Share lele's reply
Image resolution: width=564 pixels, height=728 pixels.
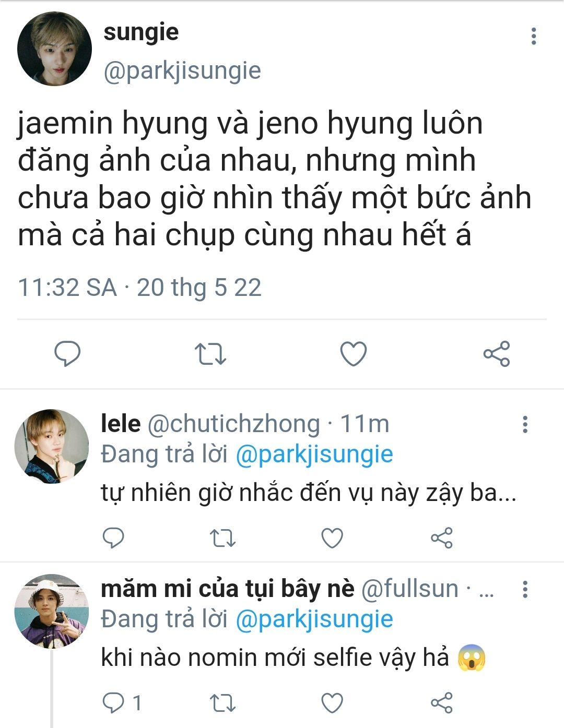[442, 538]
